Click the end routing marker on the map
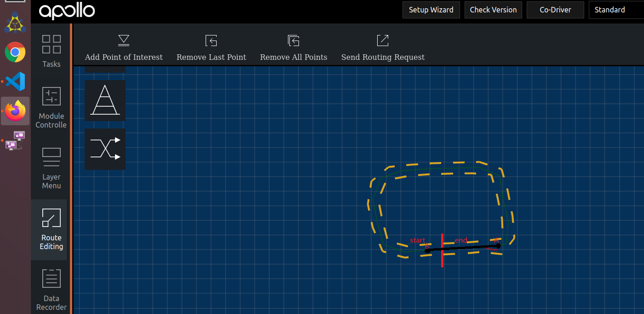 click(x=461, y=240)
